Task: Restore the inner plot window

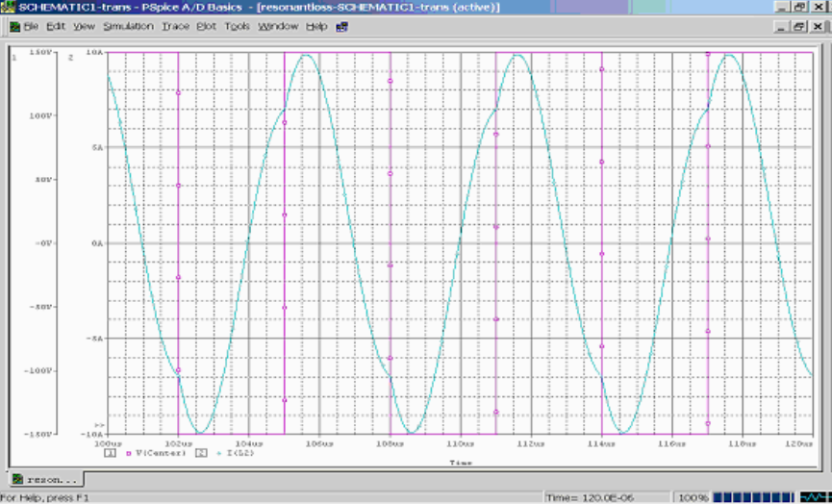Action: point(799,27)
